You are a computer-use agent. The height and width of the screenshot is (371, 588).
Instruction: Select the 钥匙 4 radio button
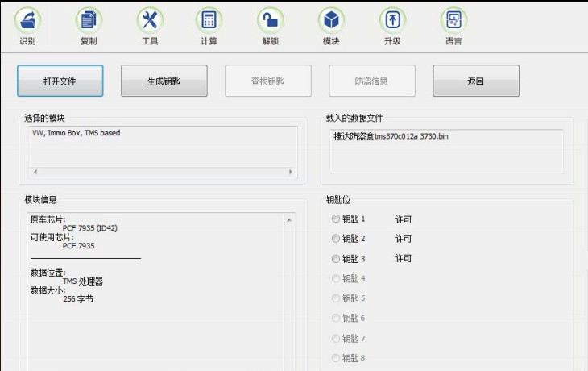pyautogui.click(x=336, y=278)
